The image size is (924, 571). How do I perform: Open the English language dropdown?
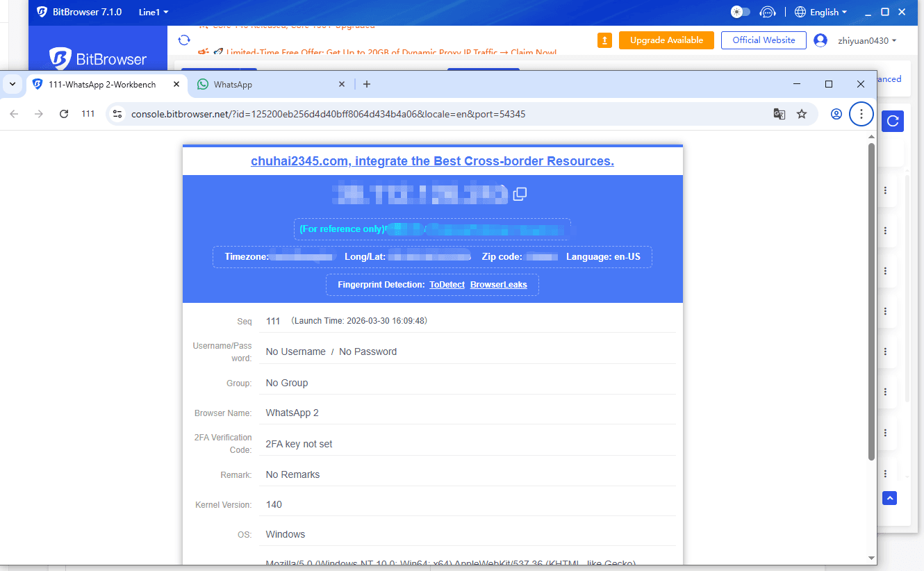(x=821, y=12)
